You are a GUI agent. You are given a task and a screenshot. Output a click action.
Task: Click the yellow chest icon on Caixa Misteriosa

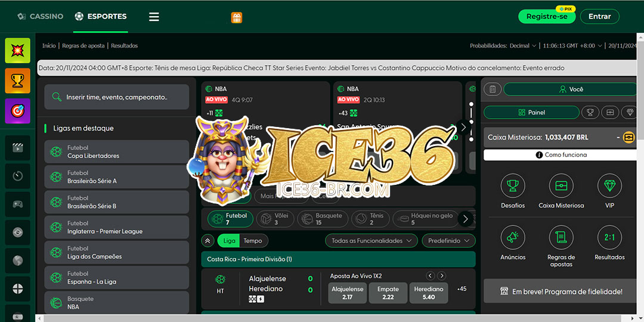(x=629, y=137)
